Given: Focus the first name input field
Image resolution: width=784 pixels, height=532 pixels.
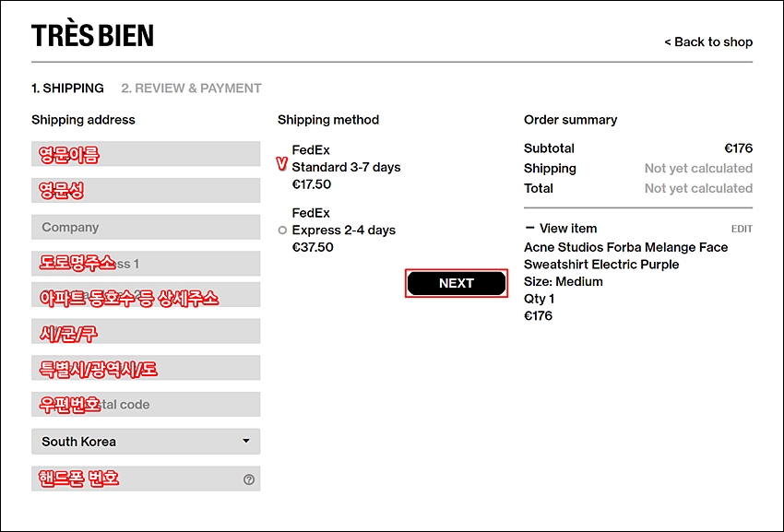Looking at the screenshot, I should tap(146, 153).
